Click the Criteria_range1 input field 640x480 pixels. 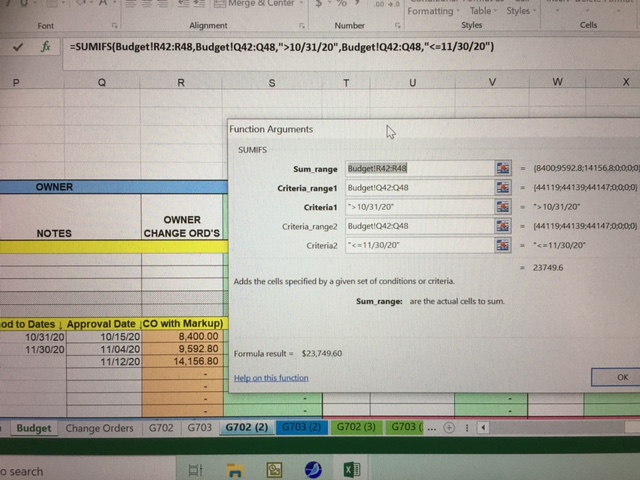420,187
